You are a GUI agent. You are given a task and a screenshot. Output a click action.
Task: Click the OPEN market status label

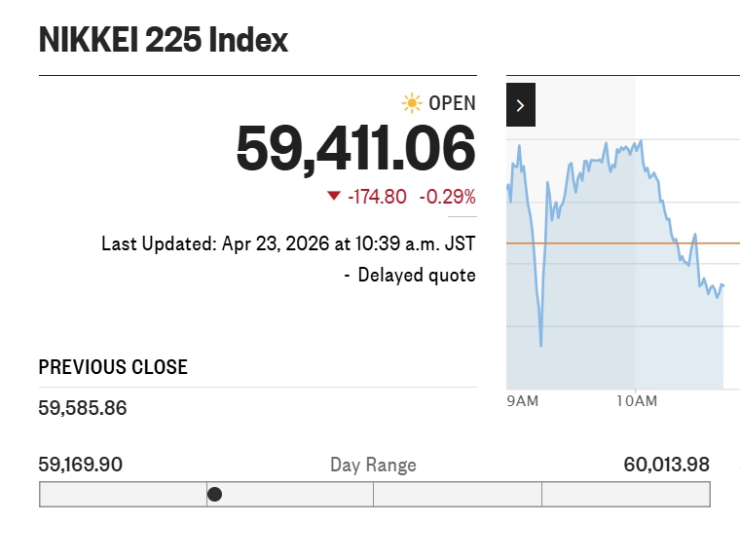coord(452,103)
